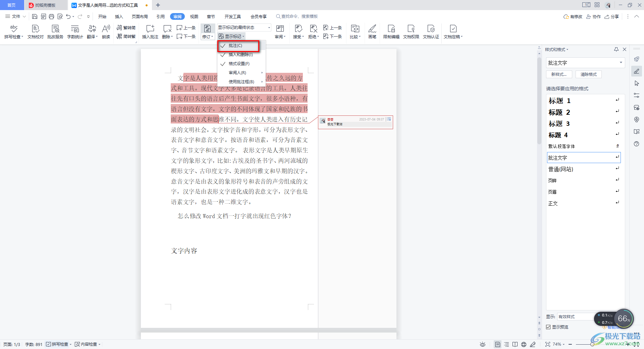Expand the 显示标记 dropdown button

coord(231,36)
